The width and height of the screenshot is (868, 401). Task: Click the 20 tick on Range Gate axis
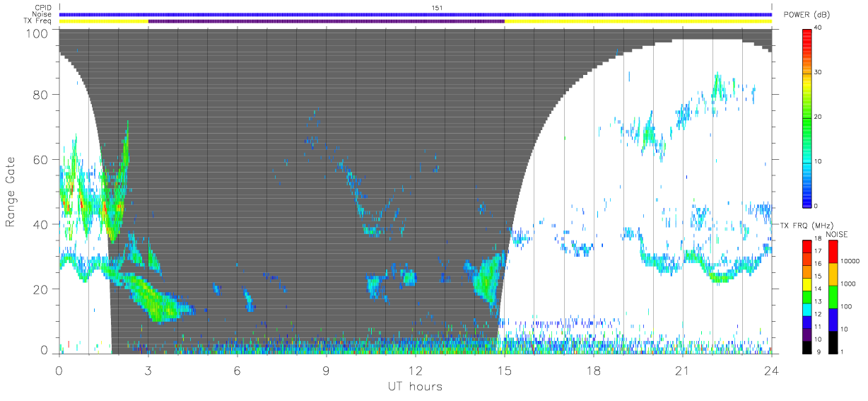pos(42,289)
